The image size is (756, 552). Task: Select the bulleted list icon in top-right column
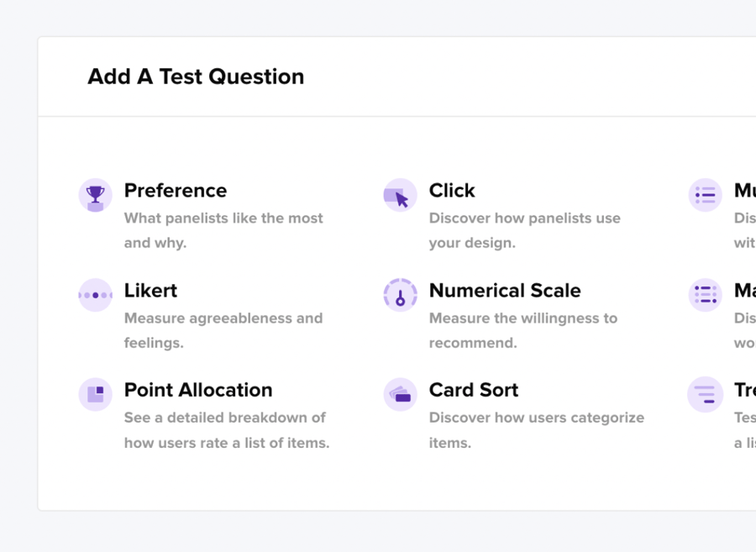tap(705, 195)
